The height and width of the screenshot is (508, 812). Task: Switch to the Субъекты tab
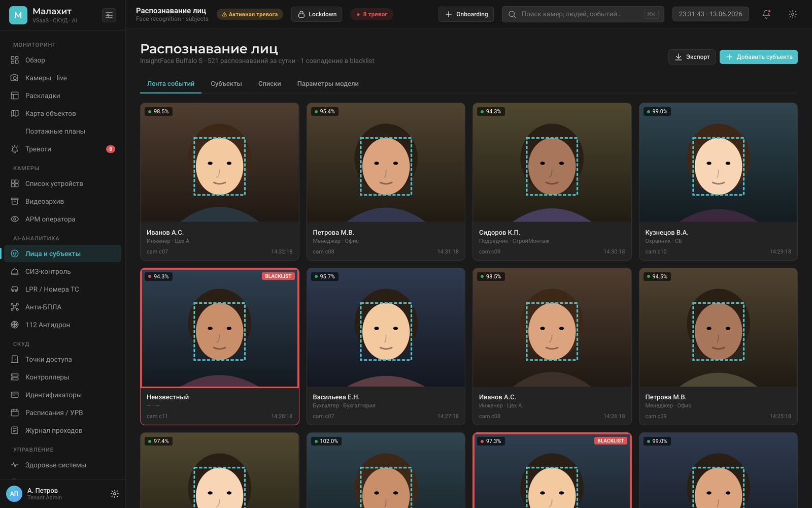(x=226, y=84)
